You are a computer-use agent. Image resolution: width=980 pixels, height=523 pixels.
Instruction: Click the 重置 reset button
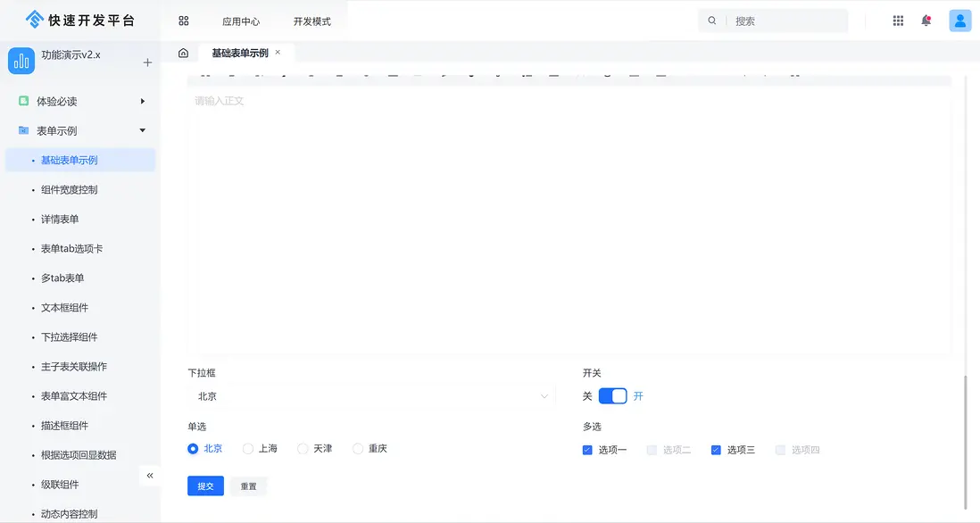coord(248,486)
